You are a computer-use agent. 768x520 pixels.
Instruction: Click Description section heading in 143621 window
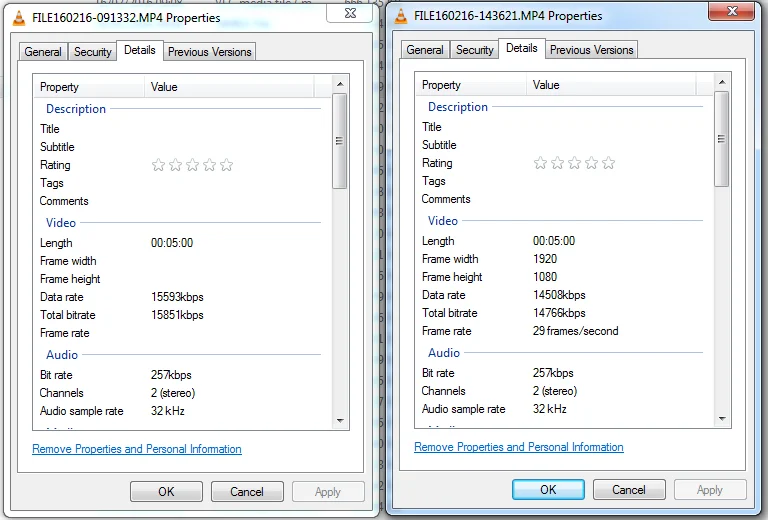click(458, 107)
